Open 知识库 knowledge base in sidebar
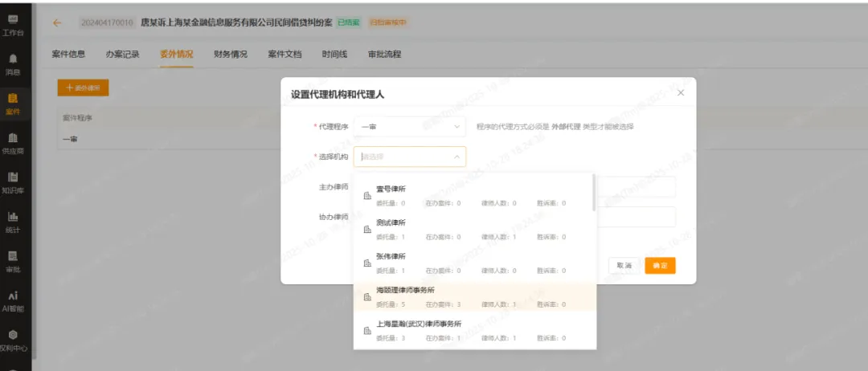The height and width of the screenshot is (371, 868). click(13, 183)
